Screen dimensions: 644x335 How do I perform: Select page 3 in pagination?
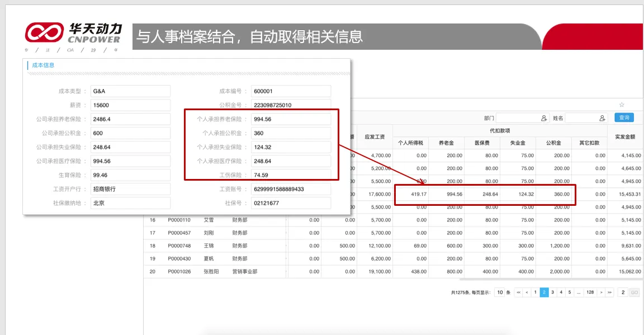pos(552,292)
